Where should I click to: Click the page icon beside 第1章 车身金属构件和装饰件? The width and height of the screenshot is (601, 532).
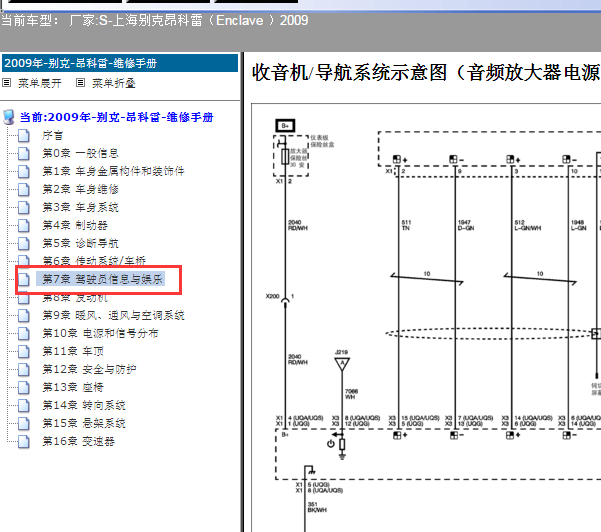[24, 171]
